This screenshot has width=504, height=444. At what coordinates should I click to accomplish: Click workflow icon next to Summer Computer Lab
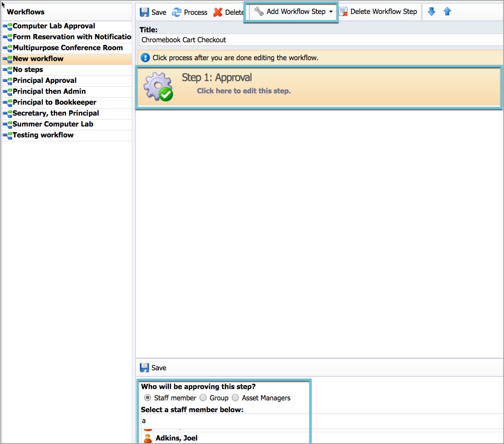[7, 125]
